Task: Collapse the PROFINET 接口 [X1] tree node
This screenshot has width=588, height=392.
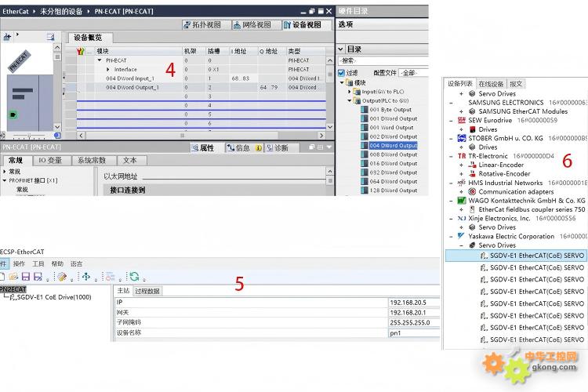Action: point(5,180)
